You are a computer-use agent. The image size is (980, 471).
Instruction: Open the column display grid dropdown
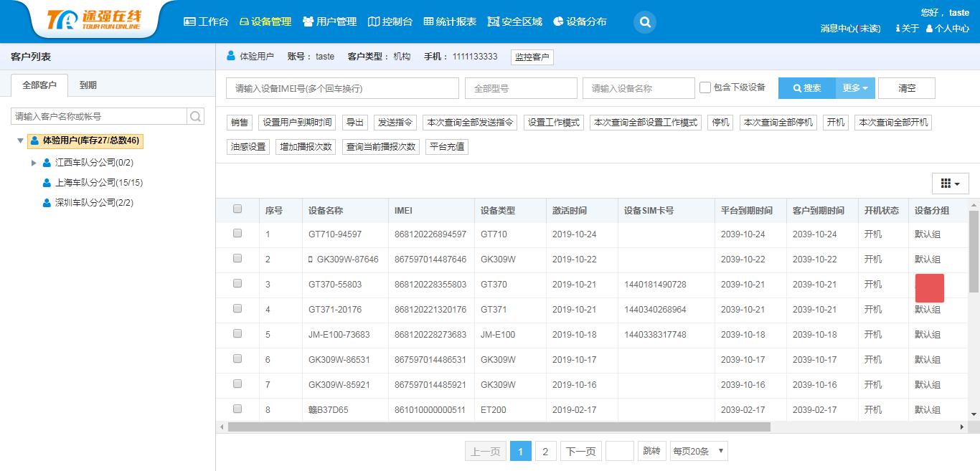click(x=950, y=184)
